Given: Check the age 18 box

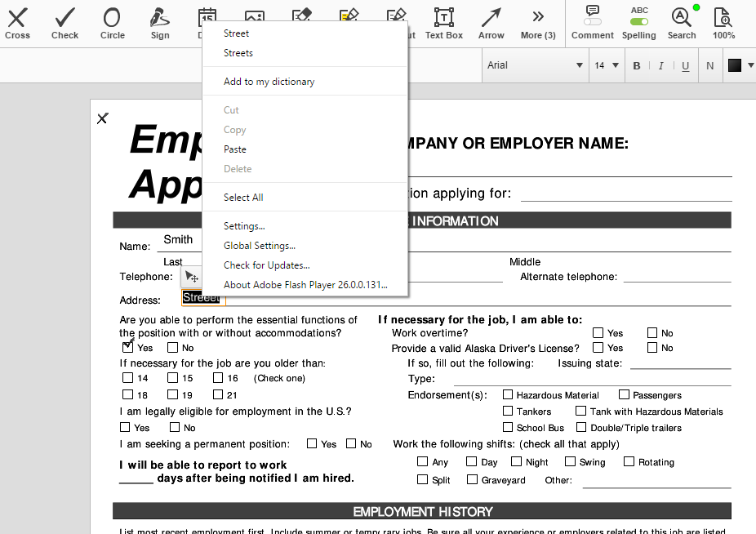Looking at the screenshot, I should (127, 394).
